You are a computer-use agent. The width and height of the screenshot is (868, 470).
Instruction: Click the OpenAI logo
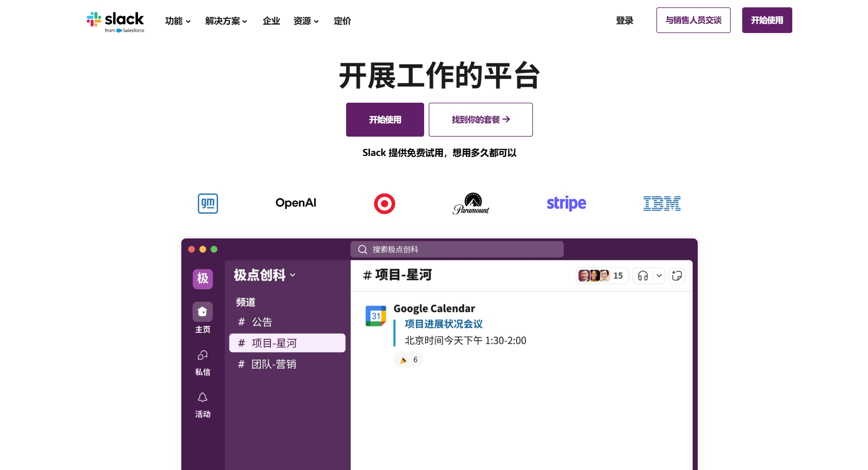click(296, 203)
